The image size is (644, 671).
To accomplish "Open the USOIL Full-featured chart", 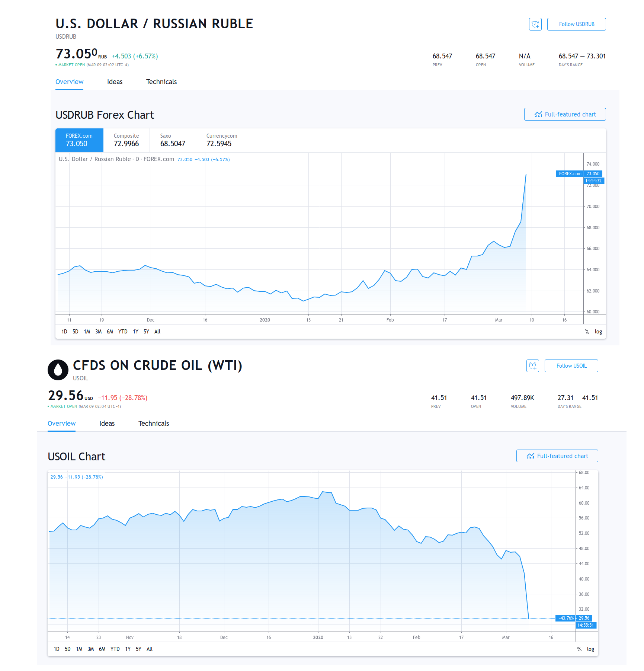I will point(557,456).
